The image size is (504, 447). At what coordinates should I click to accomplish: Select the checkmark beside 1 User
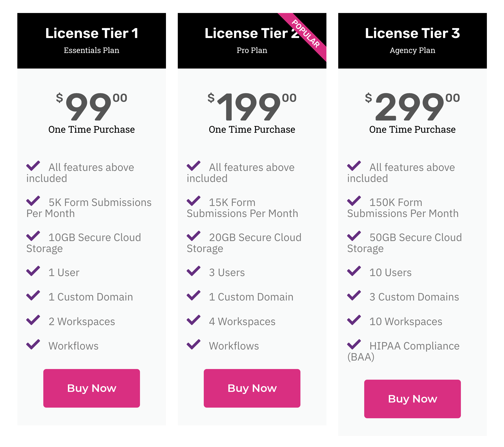tap(33, 271)
